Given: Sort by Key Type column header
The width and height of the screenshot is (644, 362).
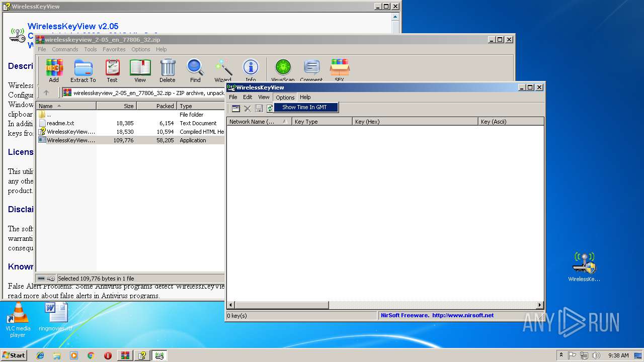Looking at the screenshot, I should [322, 122].
